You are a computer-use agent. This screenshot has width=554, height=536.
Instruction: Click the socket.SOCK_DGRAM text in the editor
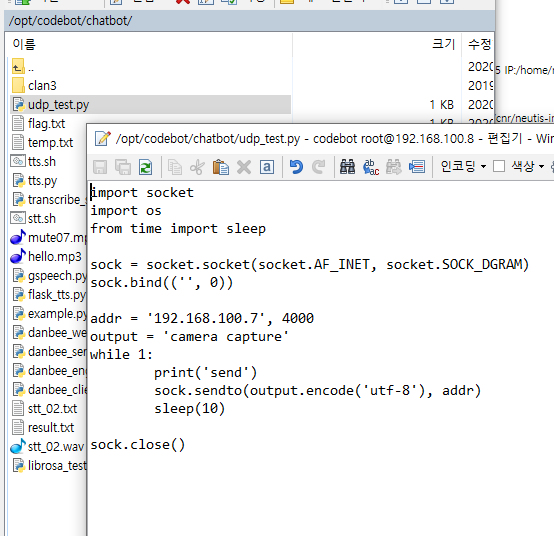pos(457,265)
